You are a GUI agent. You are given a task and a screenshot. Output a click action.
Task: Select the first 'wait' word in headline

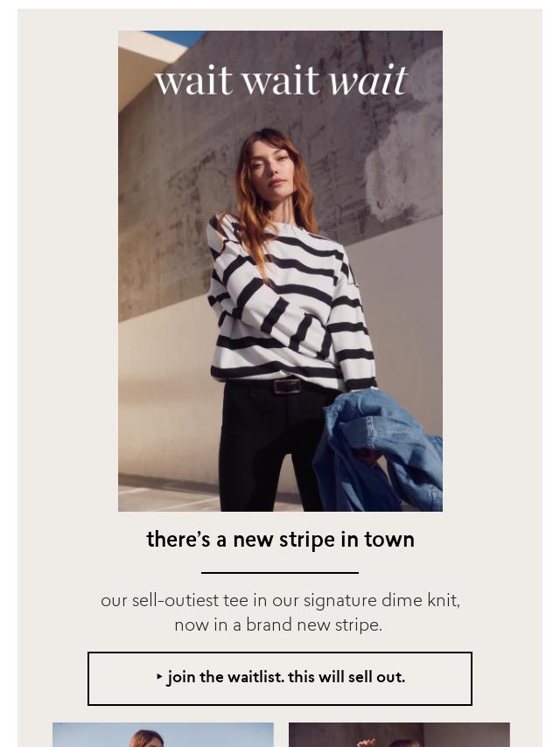click(193, 80)
